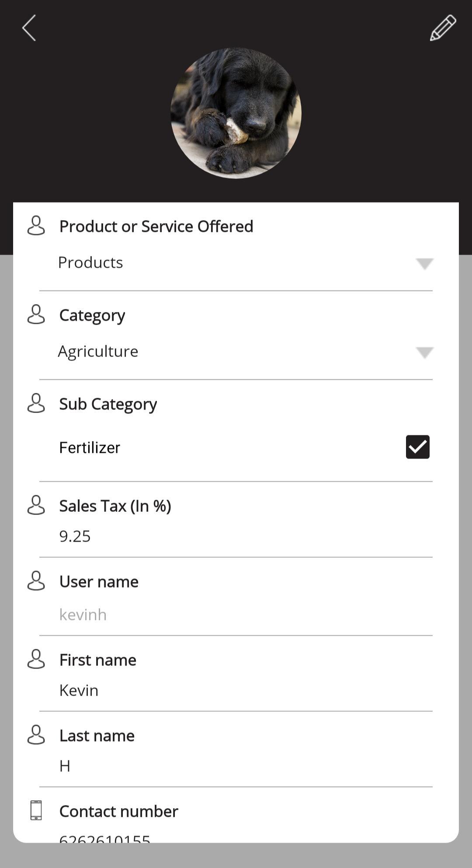This screenshot has width=472, height=868.
Task: Expand the Agriculture category dropdown arrow
Action: 424,353
